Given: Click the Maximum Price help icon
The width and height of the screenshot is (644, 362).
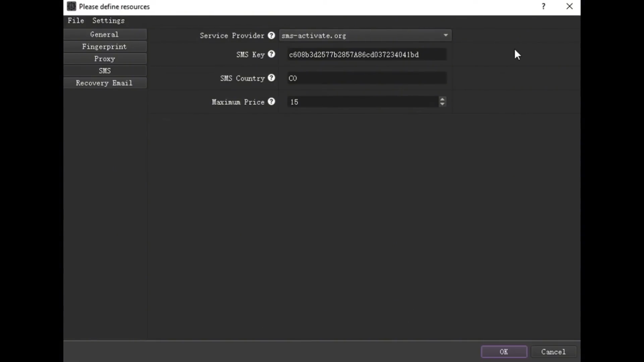Looking at the screenshot, I should 271,101.
